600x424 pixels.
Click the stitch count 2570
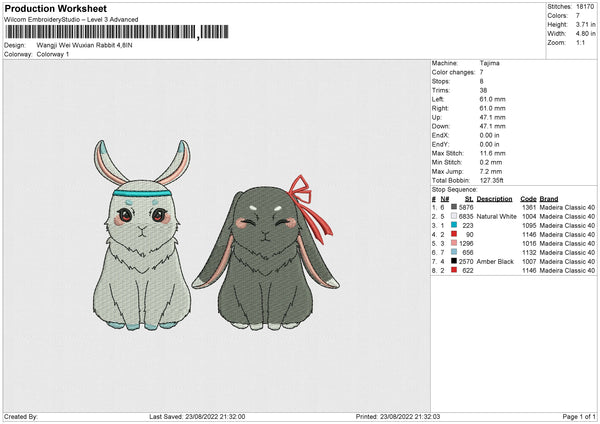tap(466, 261)
